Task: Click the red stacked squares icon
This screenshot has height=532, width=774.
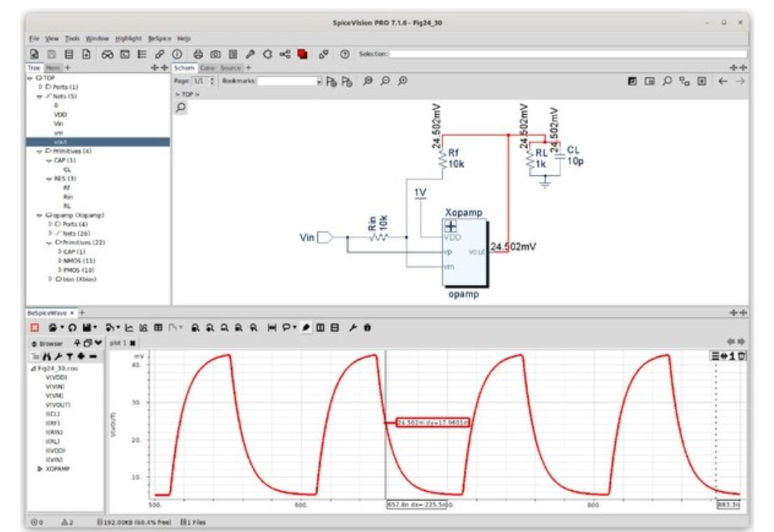Action: pos(302,55)
